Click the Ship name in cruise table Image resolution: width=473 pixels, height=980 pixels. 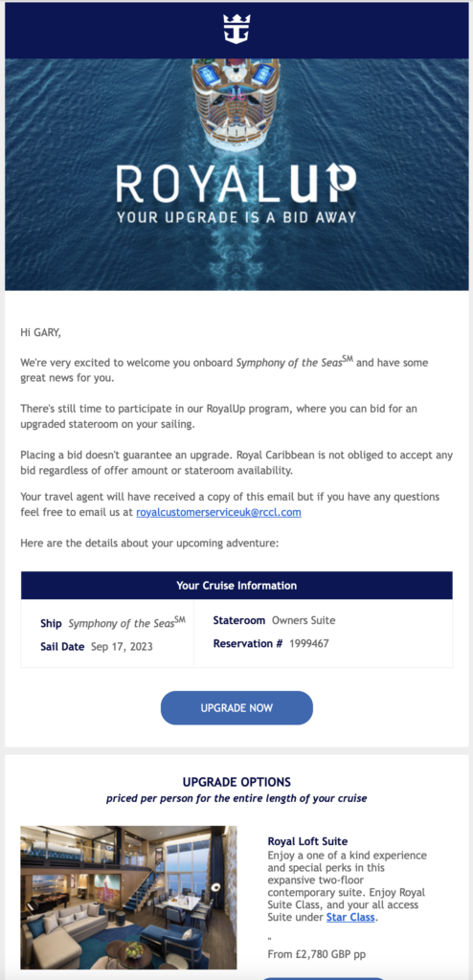pos(126,622)
